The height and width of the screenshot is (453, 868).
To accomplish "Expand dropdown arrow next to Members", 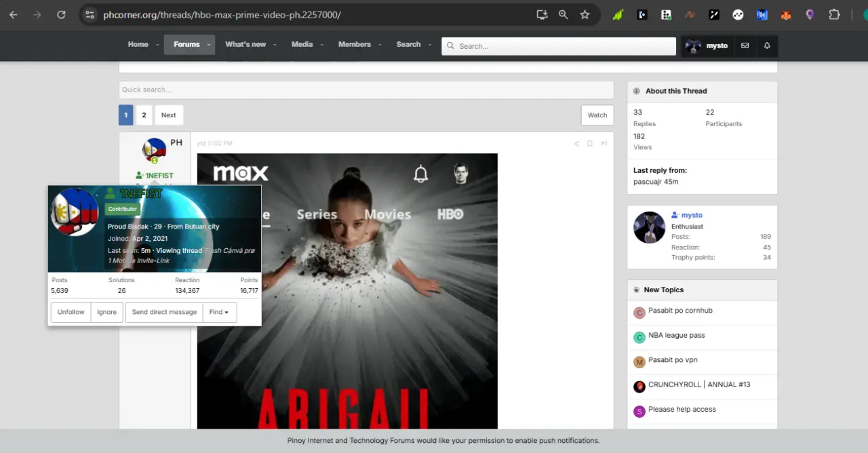I will pos(380,45).
